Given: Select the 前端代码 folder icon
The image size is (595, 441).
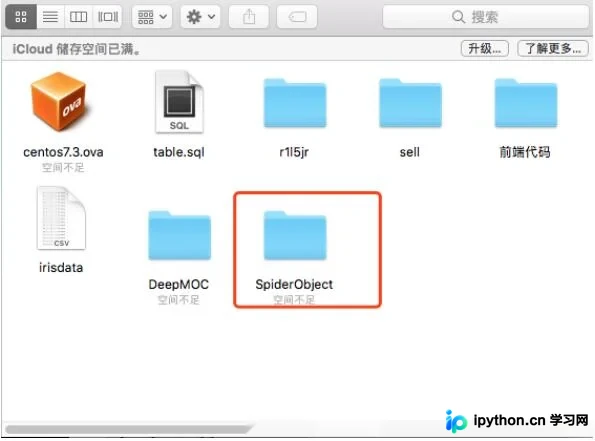Looking at the screenshot, I should pos(526,103).
